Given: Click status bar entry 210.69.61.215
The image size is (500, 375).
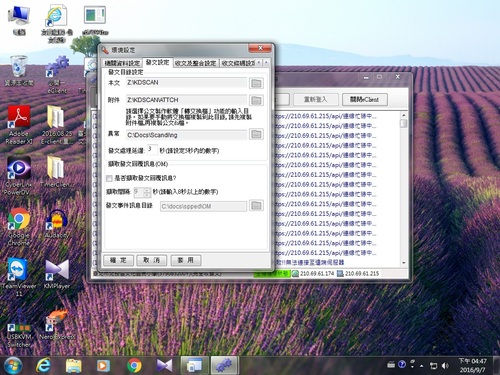Looking at the screenshot, I should (358, 274).
